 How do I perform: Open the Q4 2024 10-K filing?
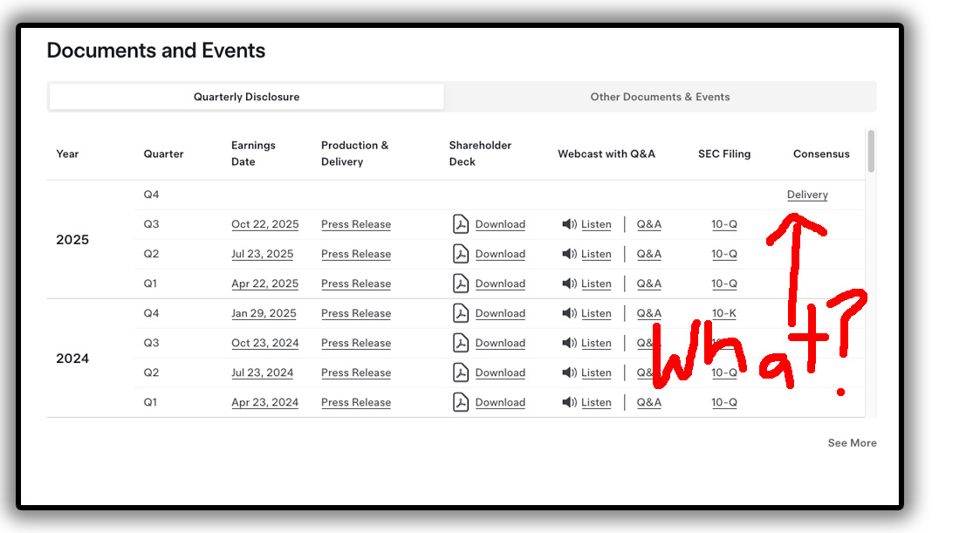[723, 313]
